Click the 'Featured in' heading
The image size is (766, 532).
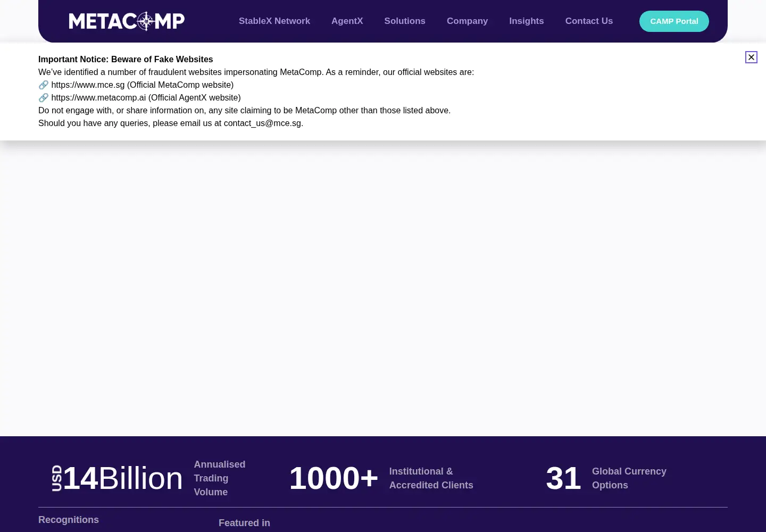coord(244,523)
